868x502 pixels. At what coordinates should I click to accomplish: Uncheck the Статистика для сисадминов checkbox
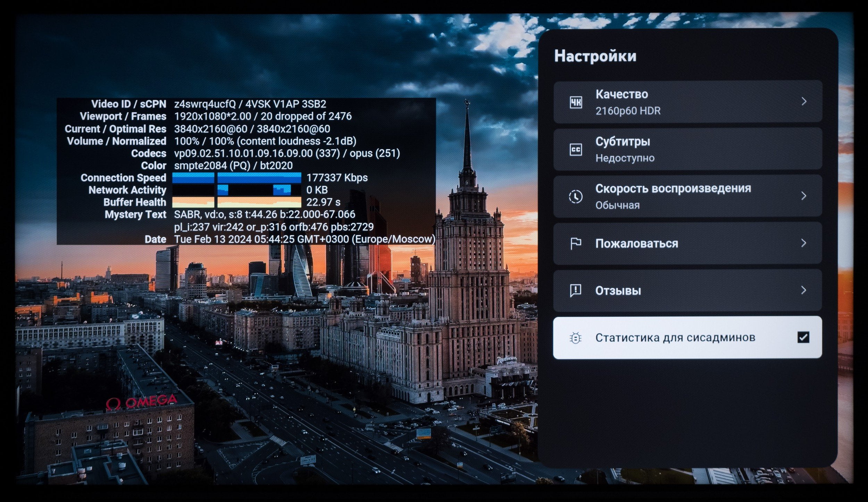pos(803,337)
